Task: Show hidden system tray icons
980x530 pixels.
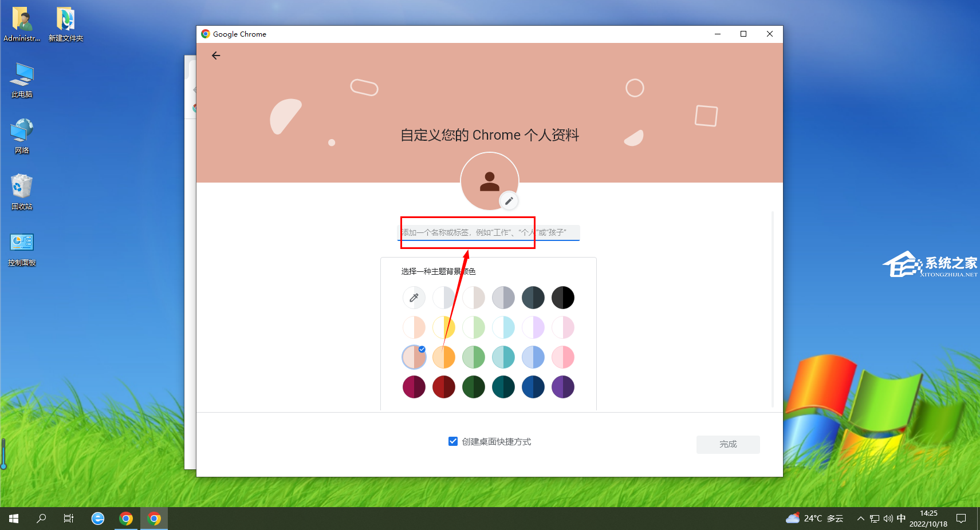Action: click(860, 519)
